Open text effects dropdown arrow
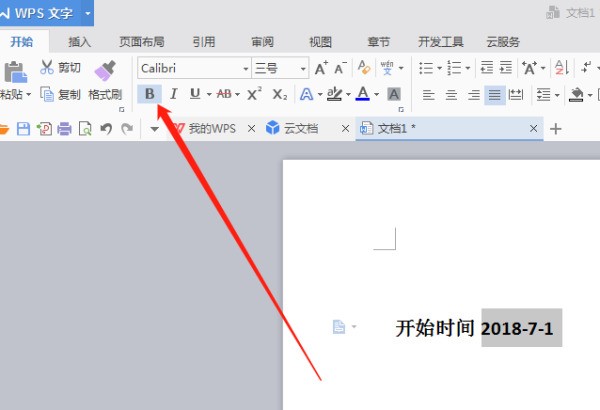 pyautogui.click(x=320, y=94)
